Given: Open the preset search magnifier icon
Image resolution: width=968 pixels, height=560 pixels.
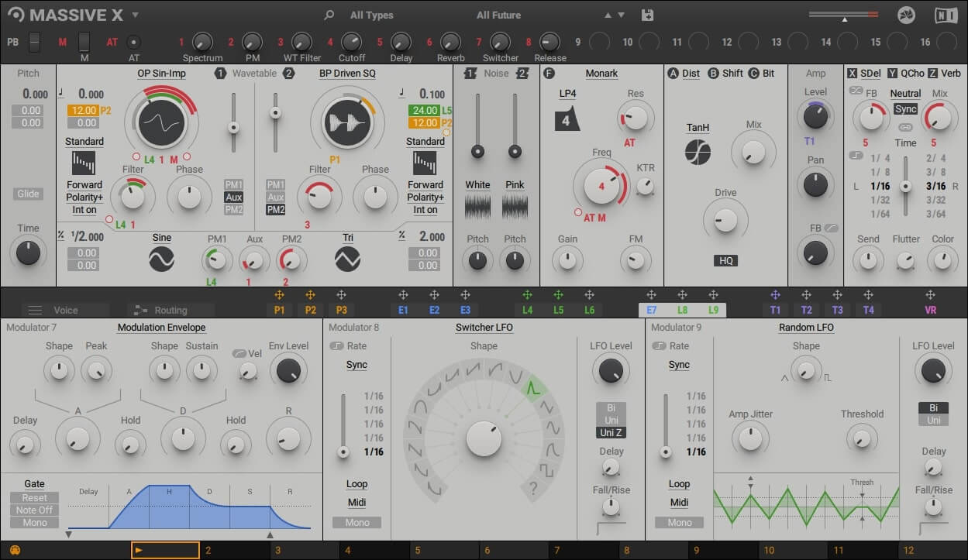Looking at the screenshot, I should click(328, 14).
